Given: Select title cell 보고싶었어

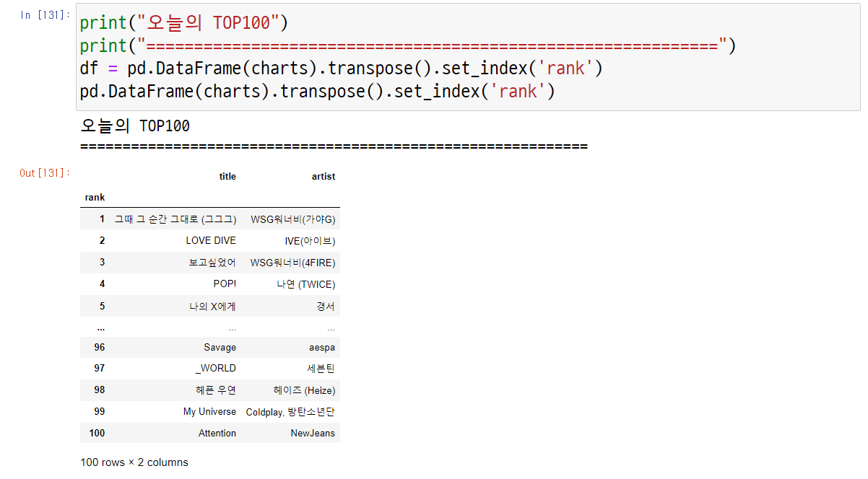Looking at the screenshot, I should click(213, 263).
